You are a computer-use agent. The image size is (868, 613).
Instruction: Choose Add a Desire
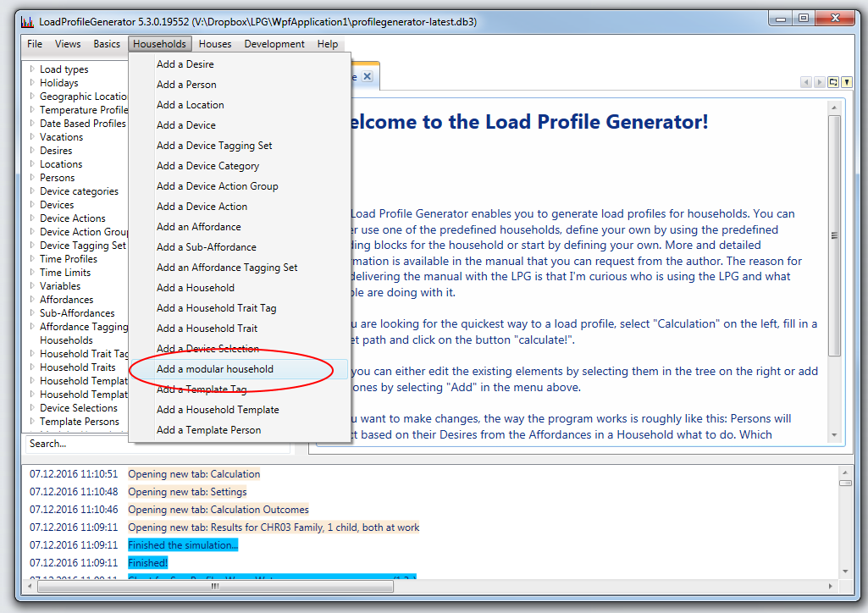[x=240, y=64]
